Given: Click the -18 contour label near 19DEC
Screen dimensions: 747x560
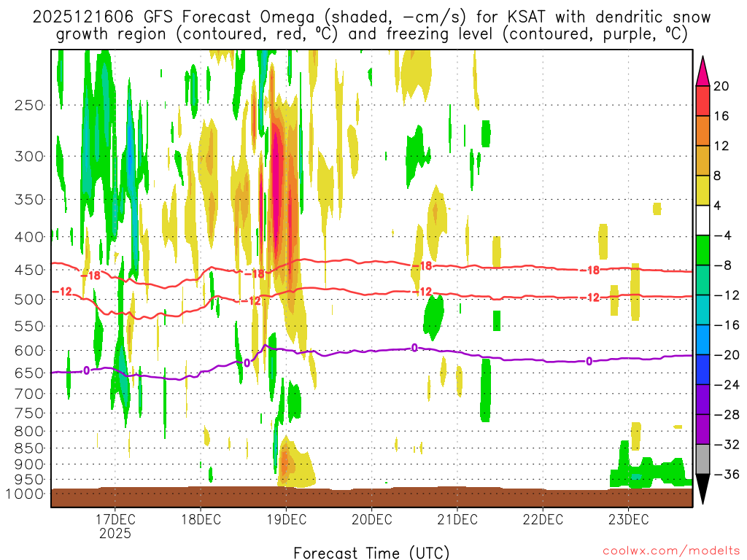Looking at the screenshot, I should click(x=254, y=274).
